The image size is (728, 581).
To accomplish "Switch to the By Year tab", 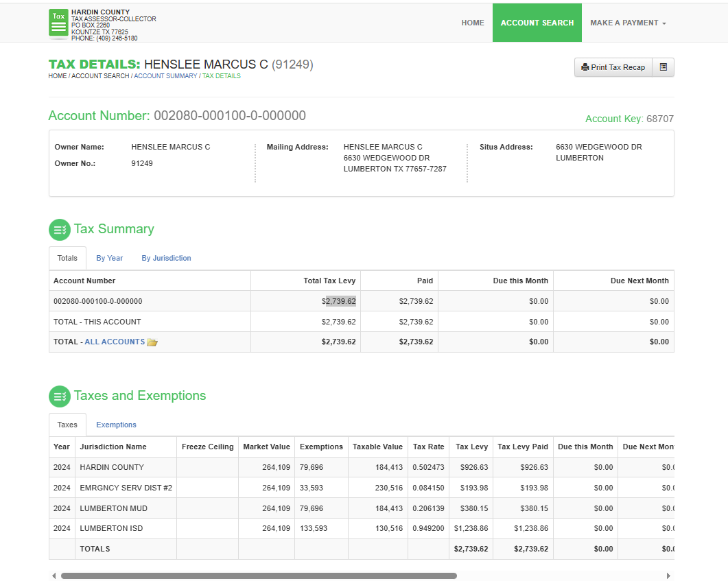I will tap(110, 258).
